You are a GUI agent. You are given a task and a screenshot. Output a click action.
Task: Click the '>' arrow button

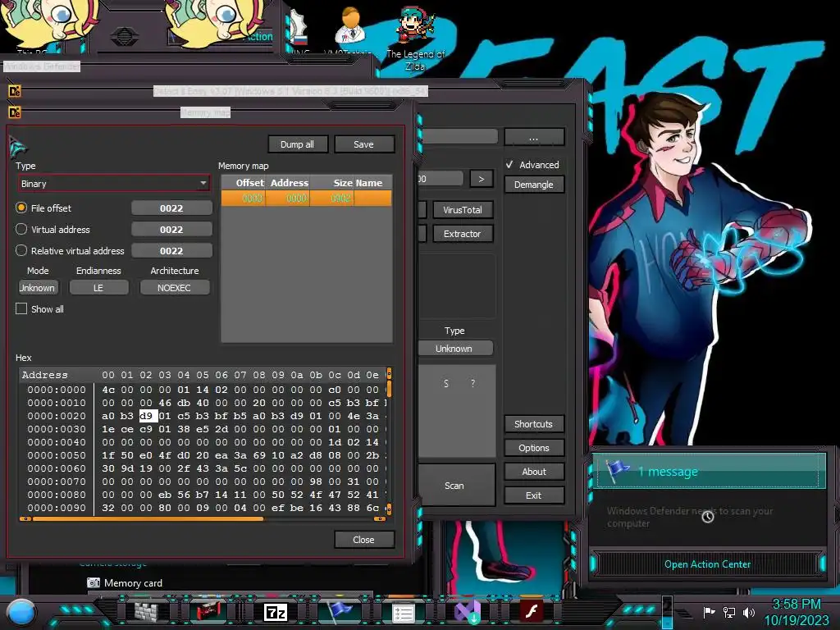(481, 179)
